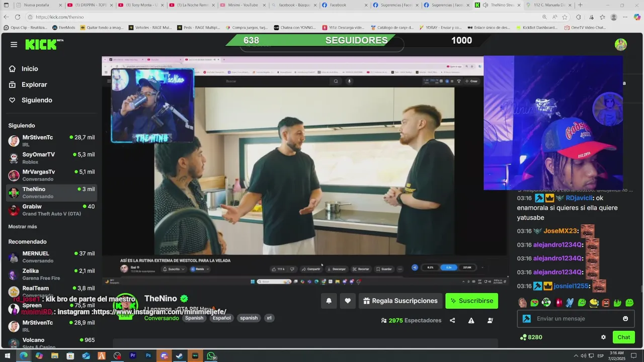644x362 pixels.
Task: Insert the red gem emote from quick row
Action: click(x=558, y=303)
